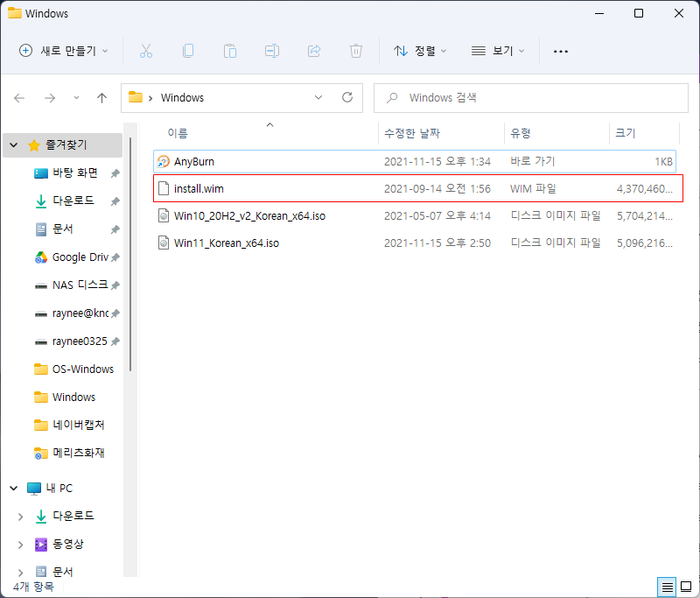Collapse the 내 PC tree section
The width and height of the screenshot is (700, 598).
click(x=14, y=489)
